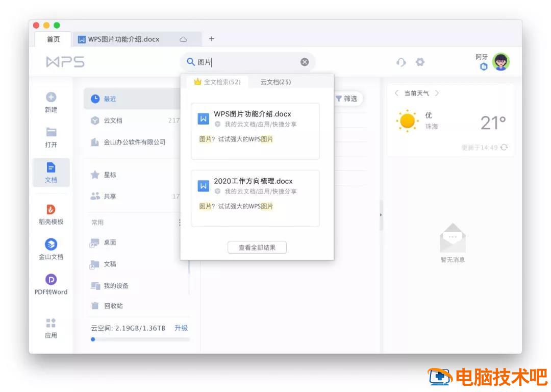Click the 常用 section more-options dots

pyautogui.click(x=180, y=222)
